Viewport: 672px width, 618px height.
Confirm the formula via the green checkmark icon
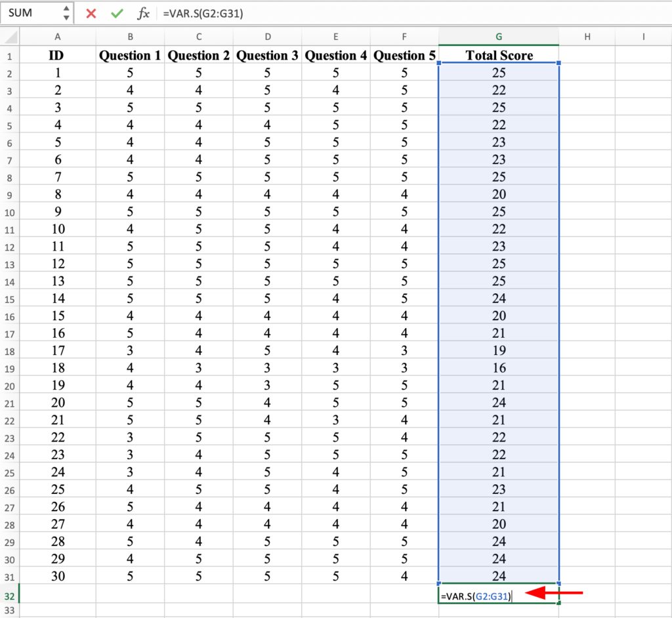117,13
